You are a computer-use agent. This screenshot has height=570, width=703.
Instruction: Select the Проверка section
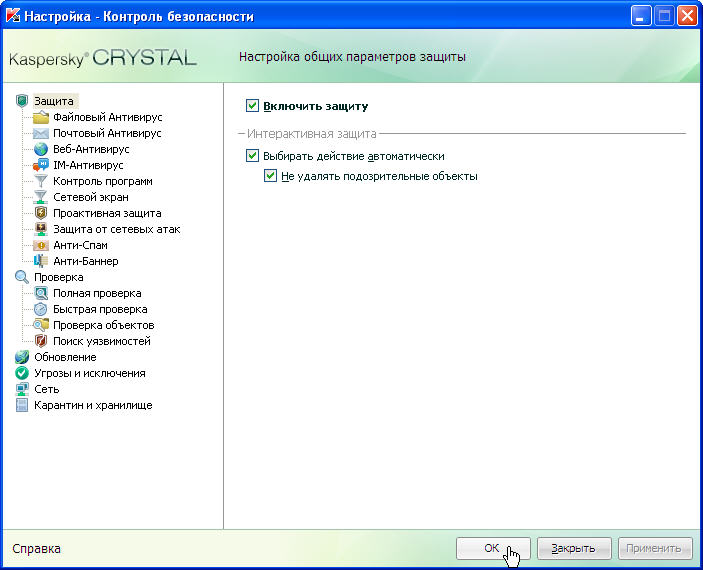pos(59,277)
